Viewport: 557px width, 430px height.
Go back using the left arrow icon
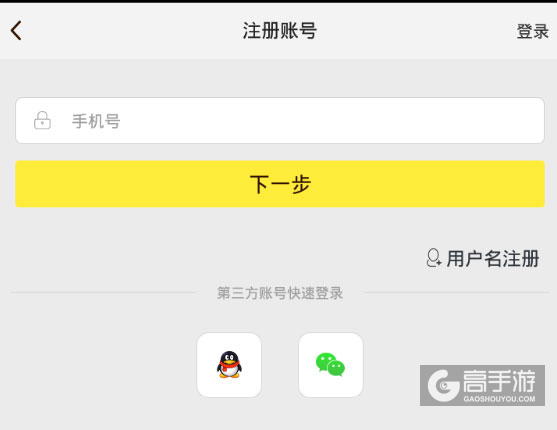click(16, 30)
